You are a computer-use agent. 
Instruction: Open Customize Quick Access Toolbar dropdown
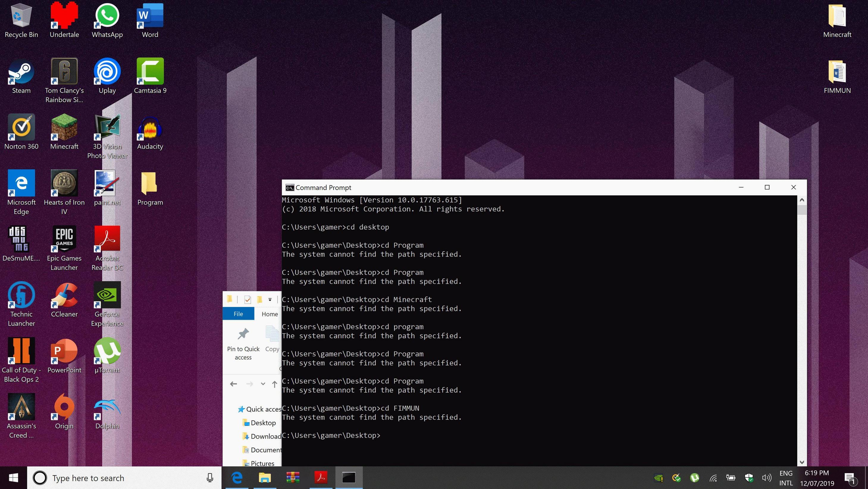[270, 300]
